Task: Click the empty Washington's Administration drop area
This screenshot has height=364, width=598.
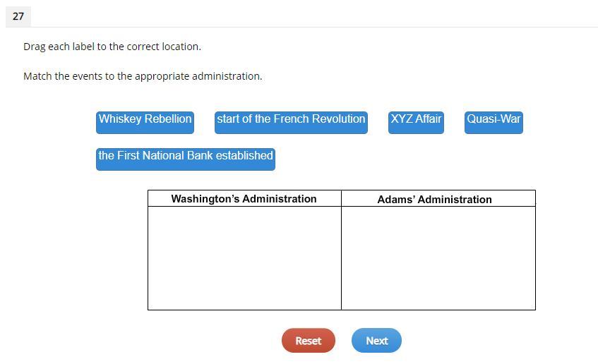Action: point(244,257)
